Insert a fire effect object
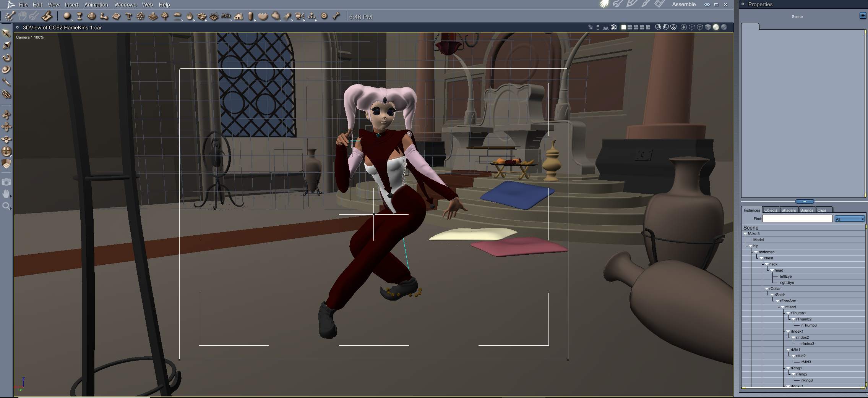Viewport: 868px width, 398px height. 190,16
